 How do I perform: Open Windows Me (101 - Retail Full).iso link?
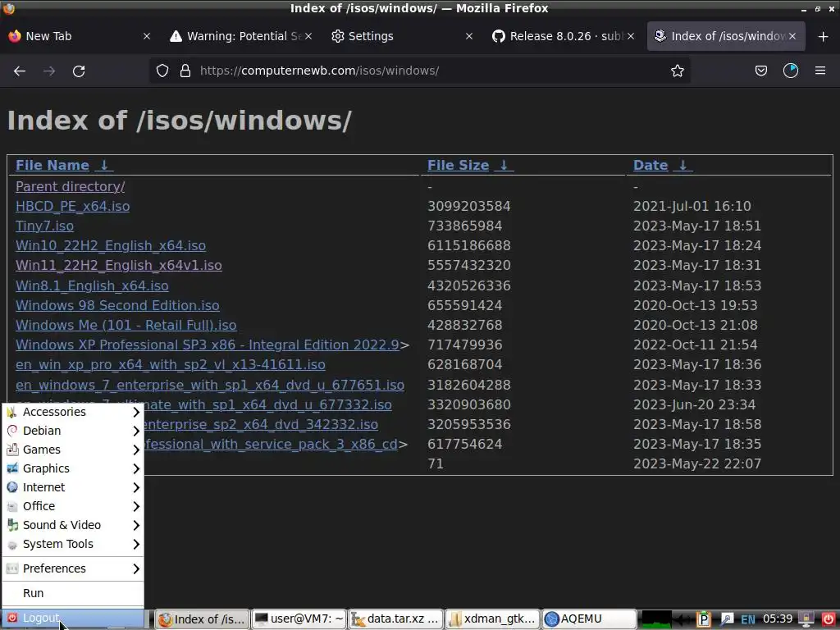coord(126,325)
